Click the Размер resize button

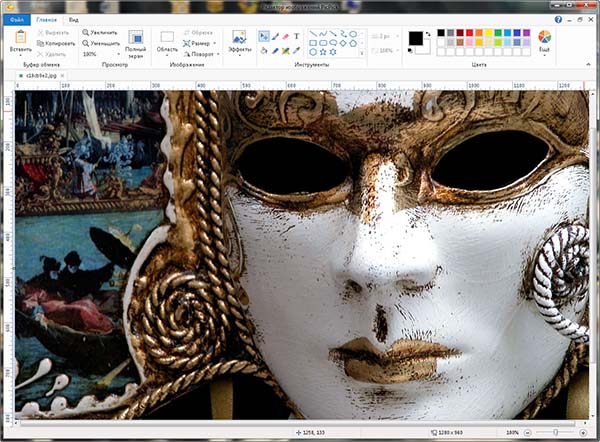(x=200, y=43)
